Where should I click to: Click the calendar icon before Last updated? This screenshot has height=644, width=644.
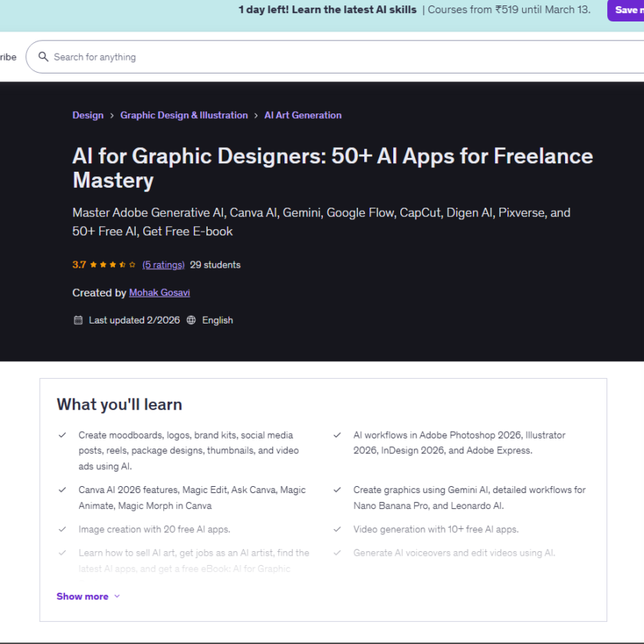(x=77, y=320)
